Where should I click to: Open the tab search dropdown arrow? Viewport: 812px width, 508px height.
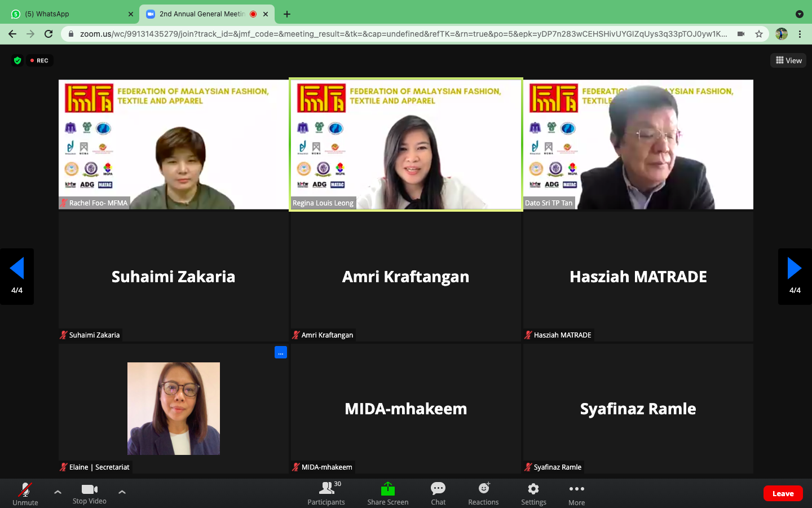[x=799, y=14]
